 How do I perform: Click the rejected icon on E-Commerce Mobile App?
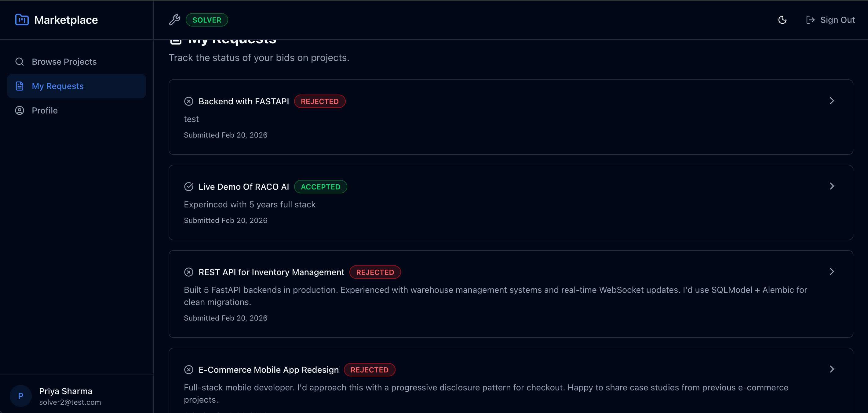pos(189,370)
